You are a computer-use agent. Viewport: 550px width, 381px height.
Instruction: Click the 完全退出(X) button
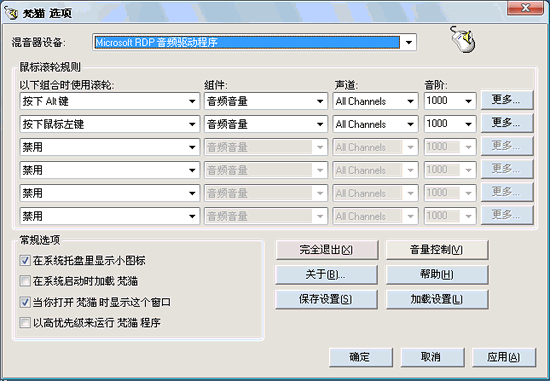pyautogui.click(x=327, y=250)
